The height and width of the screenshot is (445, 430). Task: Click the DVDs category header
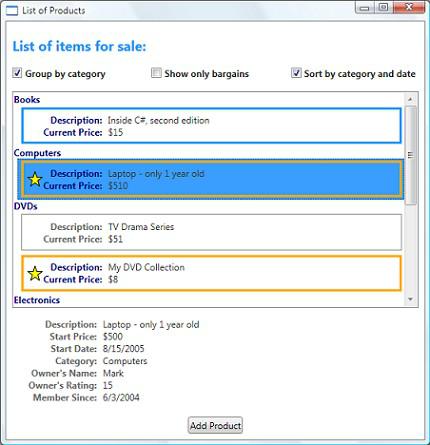[26, 206]
